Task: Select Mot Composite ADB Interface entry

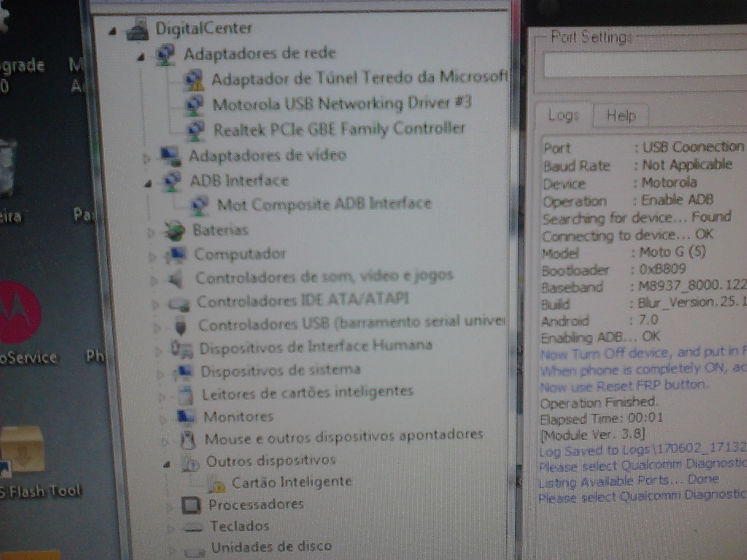Action: [x=325, y=204]
